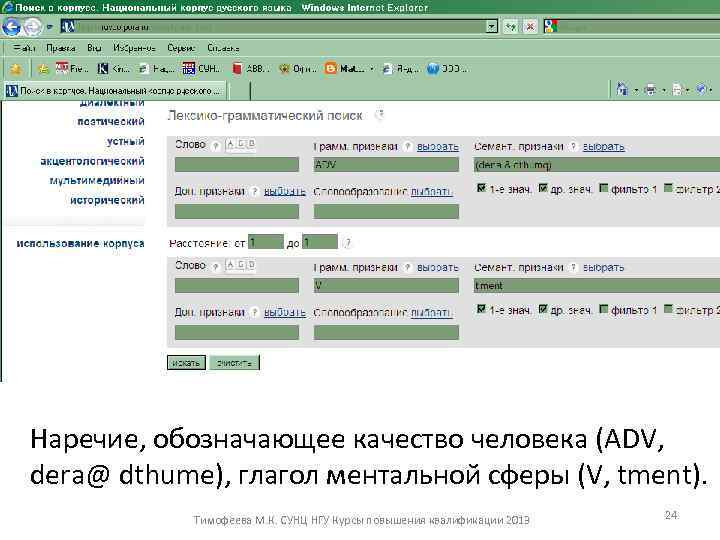Screen dimensions: 720x540
Task: Click the help icon beside the first Слово label
Action: click(215, 146)
